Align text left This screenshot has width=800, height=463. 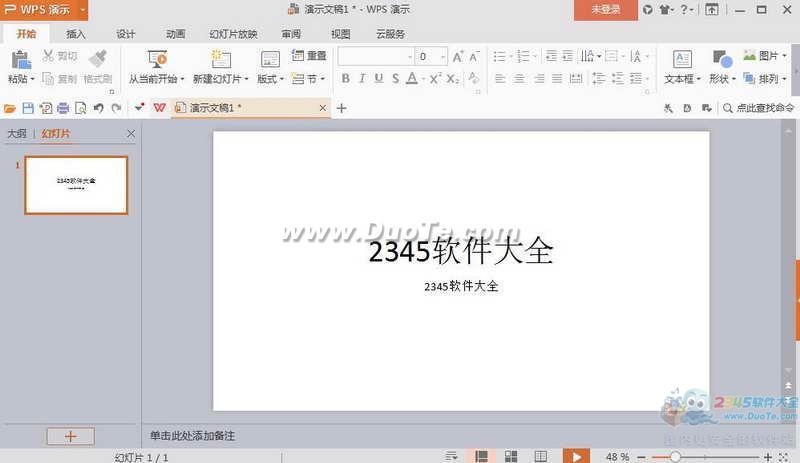coord(501,79)
